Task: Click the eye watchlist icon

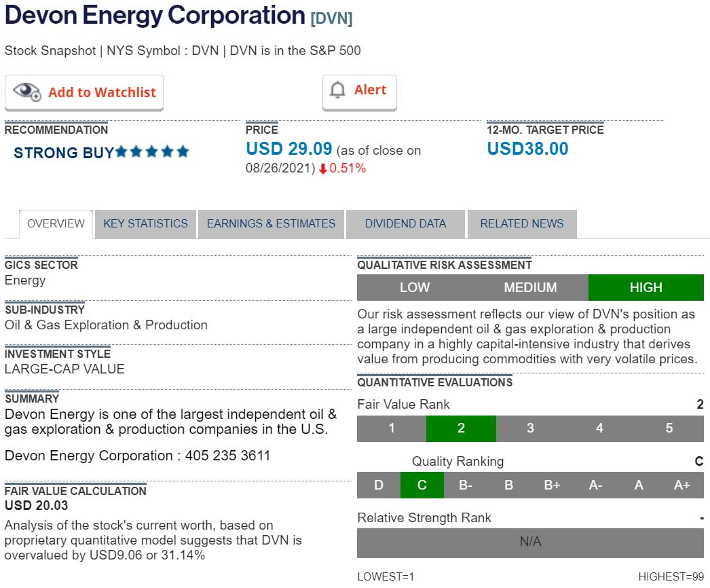Action: [x=27, y=92]
